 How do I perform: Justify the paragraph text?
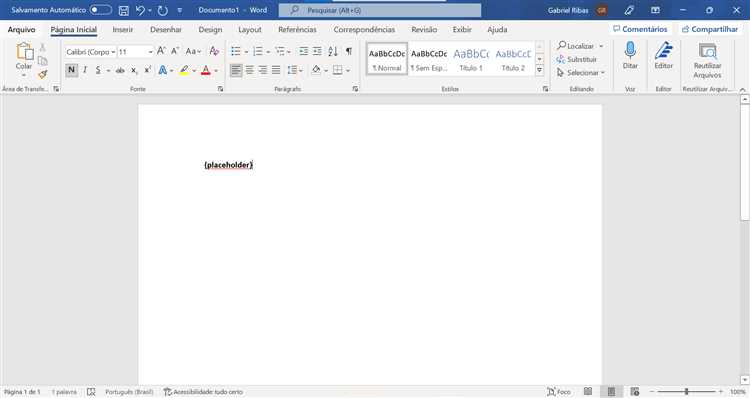coord(276,70)
